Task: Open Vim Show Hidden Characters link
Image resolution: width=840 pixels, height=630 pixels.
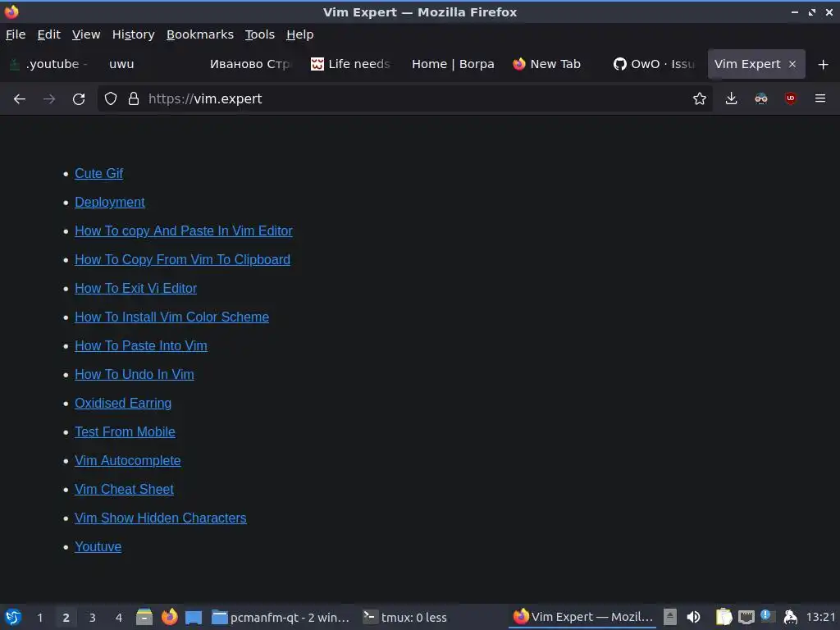Action: coord(161,518)
